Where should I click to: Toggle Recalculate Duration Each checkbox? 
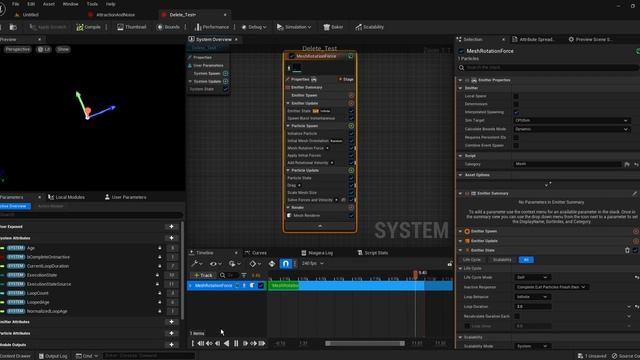coord(517,316)
